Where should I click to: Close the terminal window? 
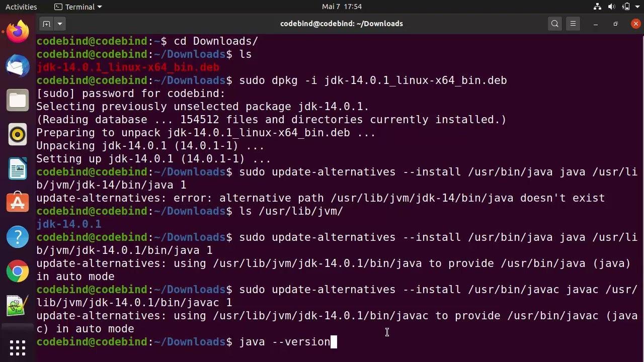point(636,24)
